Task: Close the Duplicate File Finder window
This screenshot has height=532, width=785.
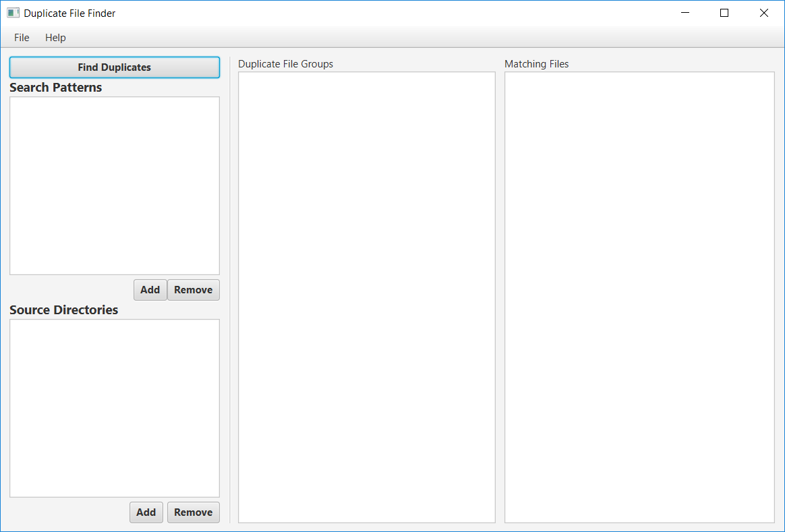Action: [x=764, y=13]
